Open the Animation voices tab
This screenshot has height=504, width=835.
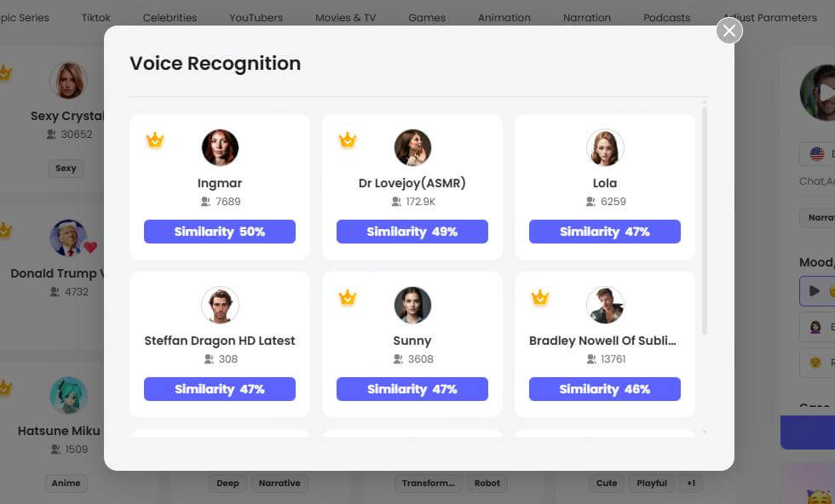pos(504,17)
